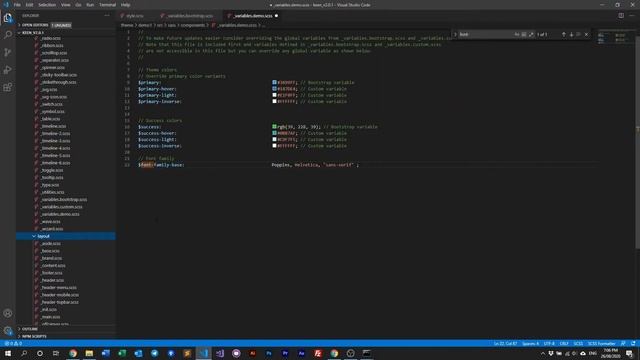Screen dimensions: 640x360
Task: Click Spaces indentation setting in status bar
Action: (x=530, y=344)
